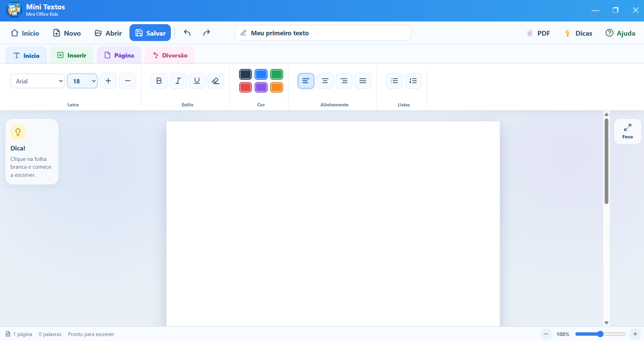Open the font size 18 dropdown
The height and width of the screenshot is (341, 644).
83,81
